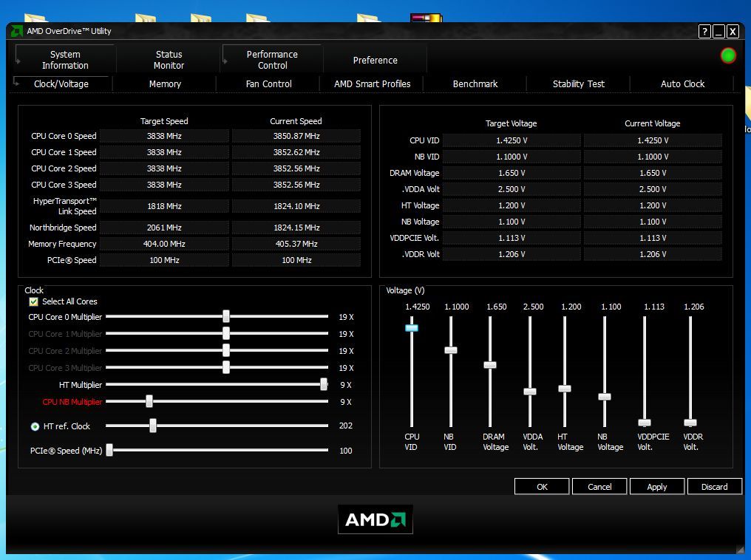Click the AMD logo at the bottom
The width and height of the screenshot is (751, 560).
pos(375,519)
